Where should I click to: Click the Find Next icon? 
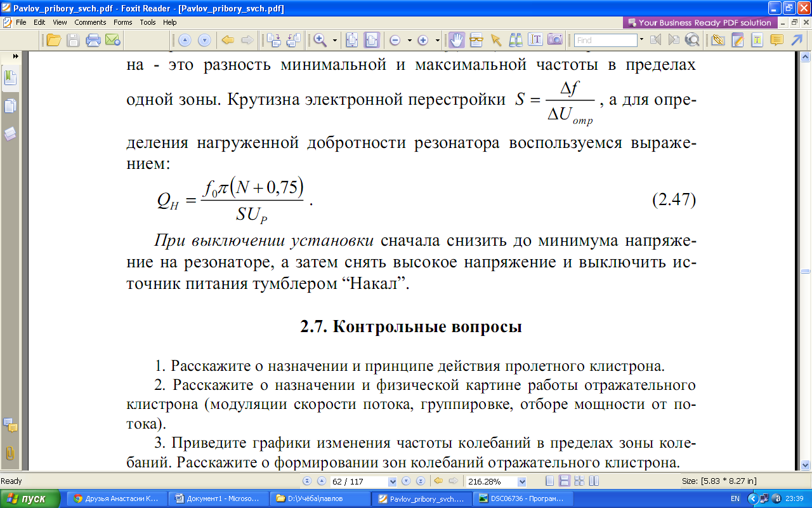pyautogui.click(x=674, y=40)
